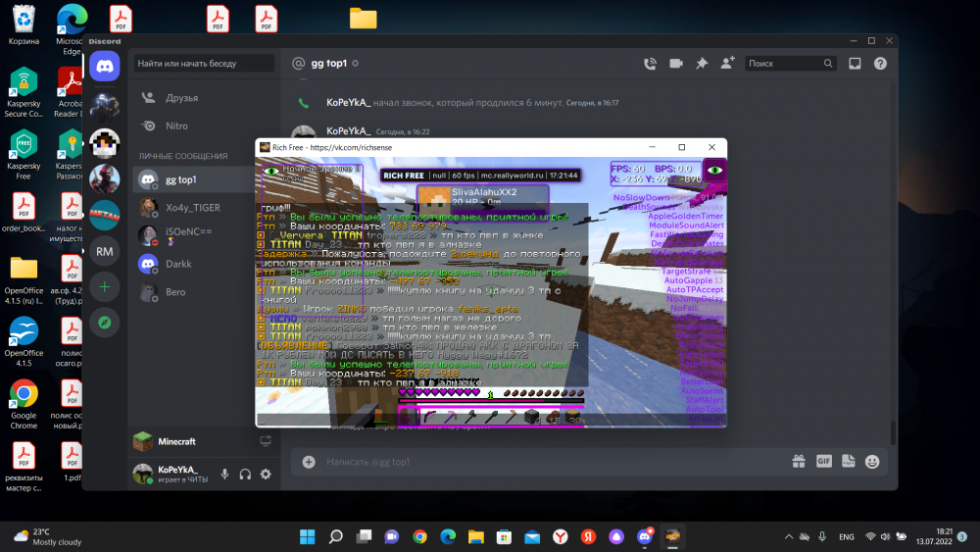The height and width of the screenshot is (552, 980).
Task: Click the Discord taskbar icon
Action: coord(645,536)
